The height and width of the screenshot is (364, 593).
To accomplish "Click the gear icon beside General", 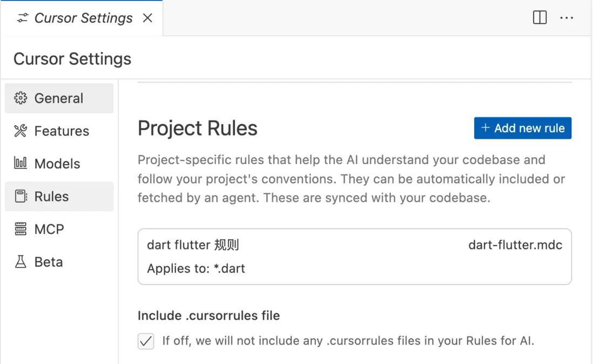I will pyautogui.click(x=21, y=98).
